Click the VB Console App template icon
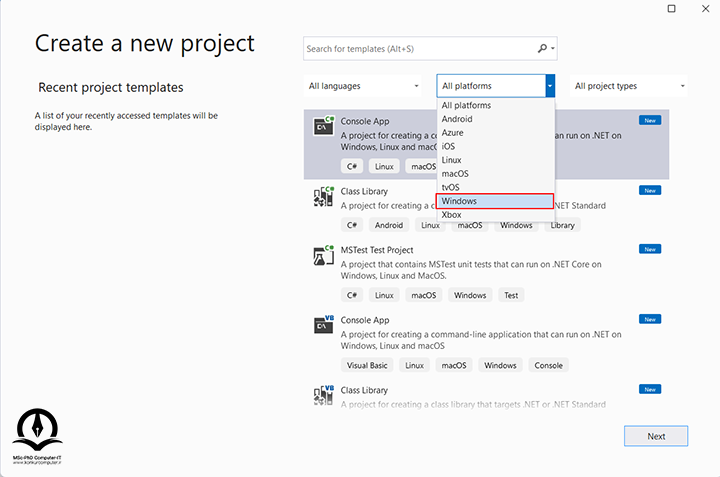Image resolution: width=720 pixels, height=477 pixels. 324,325
